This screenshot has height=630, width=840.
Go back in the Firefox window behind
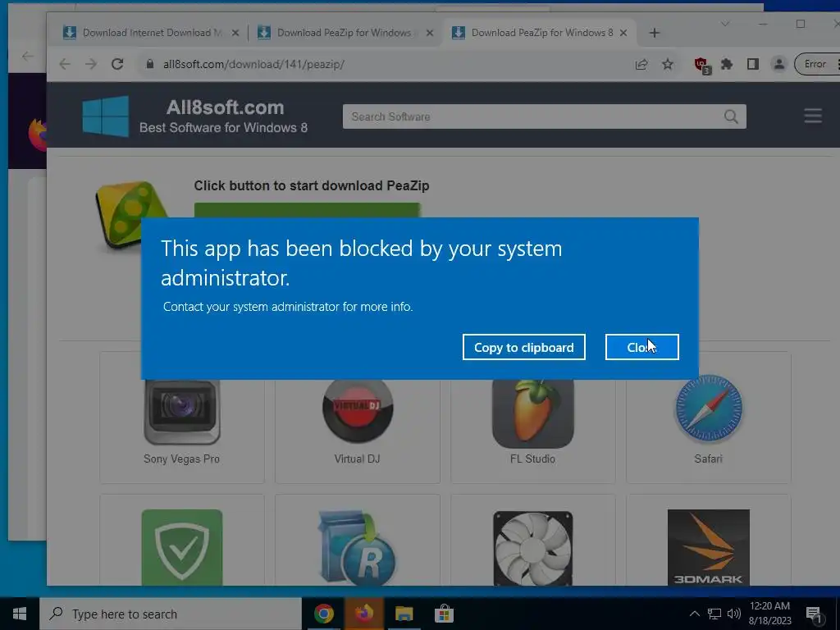[28, 56]
